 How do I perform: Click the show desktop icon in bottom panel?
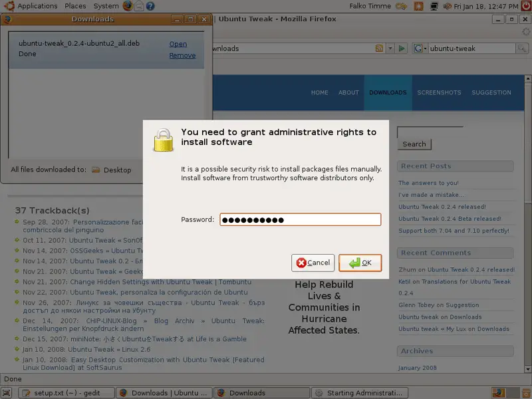(7, 393)
